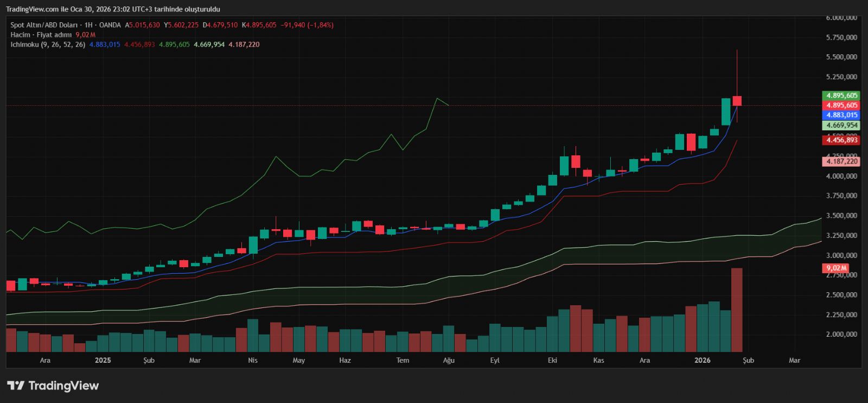Click the bright green 4.895,605 price tag
868x403 pixels.
click(841, 96)
